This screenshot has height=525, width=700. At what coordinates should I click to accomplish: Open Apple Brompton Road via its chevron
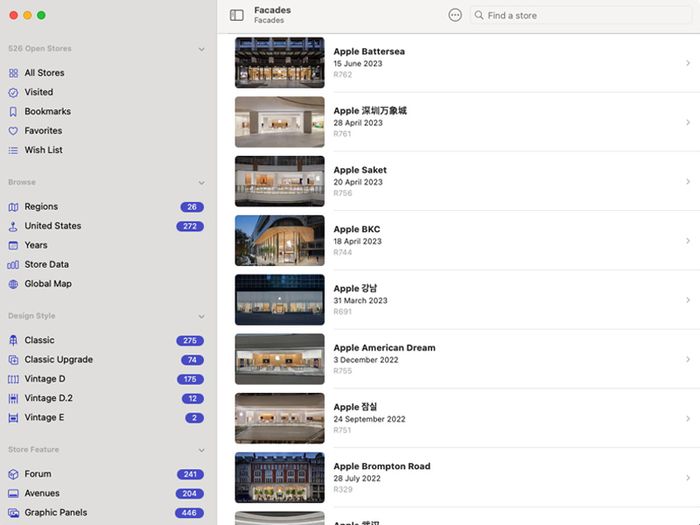tap(688, 478)
